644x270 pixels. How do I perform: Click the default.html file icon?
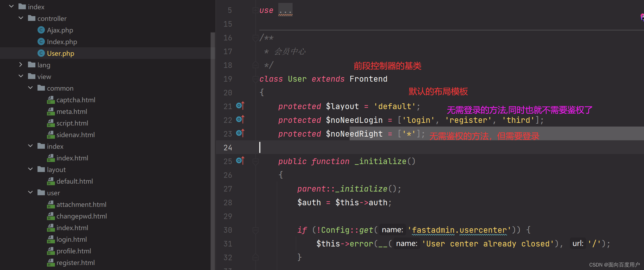[51, 181]
